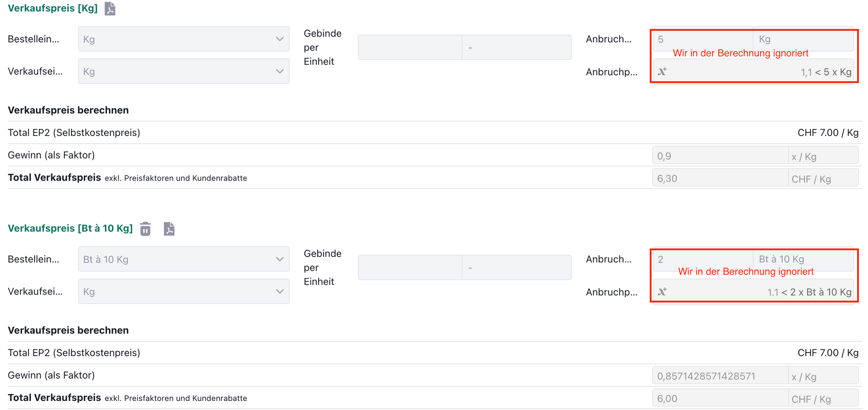The height and width of the screenshot is (410, 868).
Task: Click formula icon in second Anbruchpreis field
Action: pyautogui.click(x=662, y=291)
